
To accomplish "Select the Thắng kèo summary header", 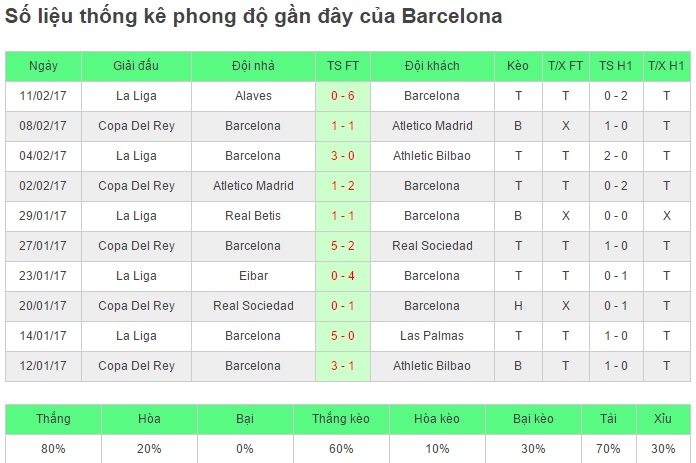I will pyautogui.click(x=341, y=419).
